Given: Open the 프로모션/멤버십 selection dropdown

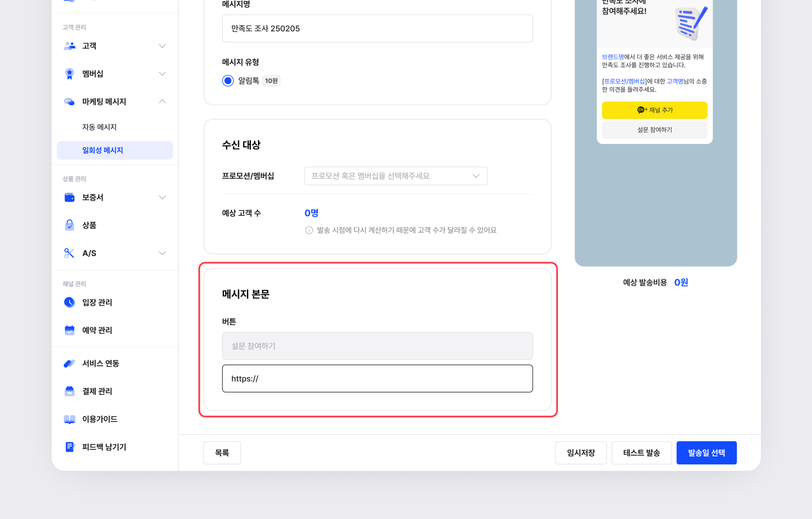Looking at the screenshot, I should (x=396, y=176).
